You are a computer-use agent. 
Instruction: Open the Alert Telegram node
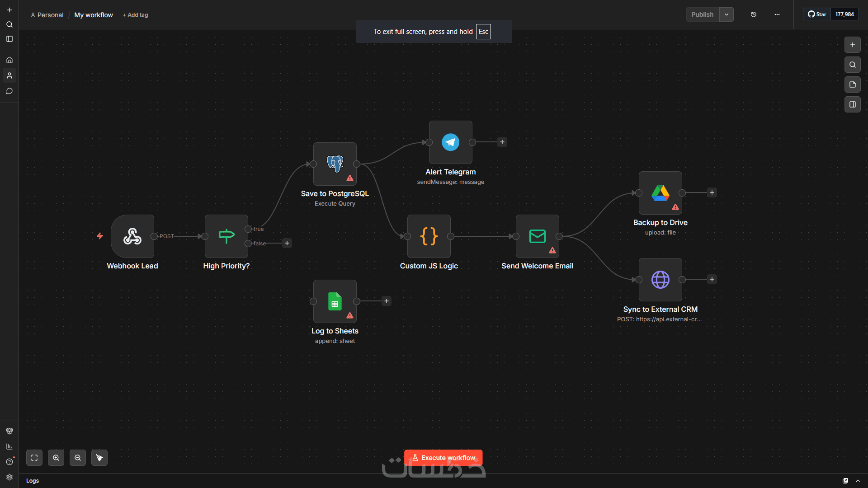point(450,142)
